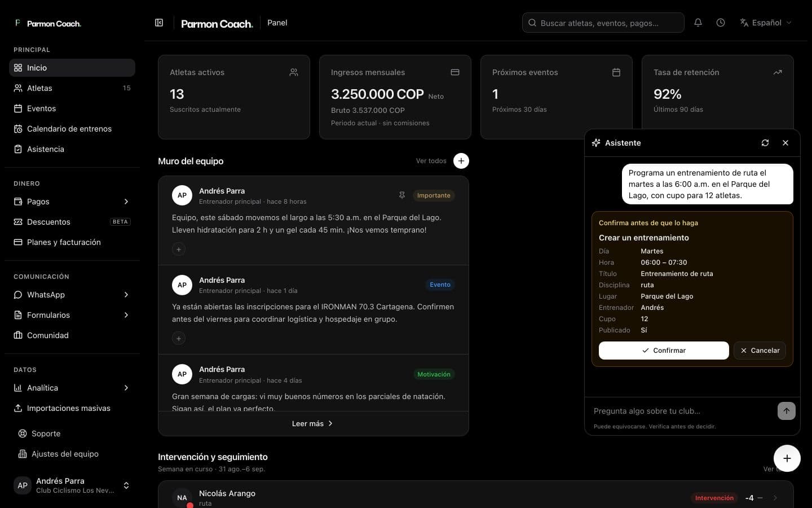
Task: Toggle pin on the Importante post
Action: [402, 195]
